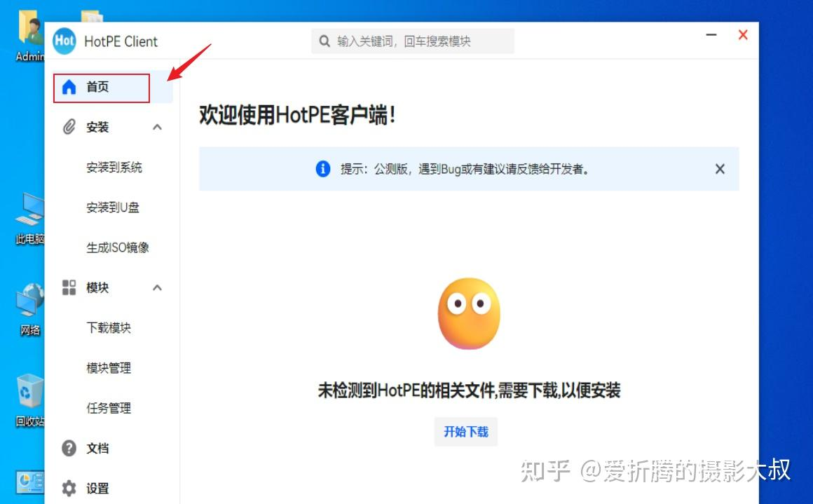This screenshot has height=504, width=813.
Task: Click the gear icon beside 设置
Action: (69, 488)
